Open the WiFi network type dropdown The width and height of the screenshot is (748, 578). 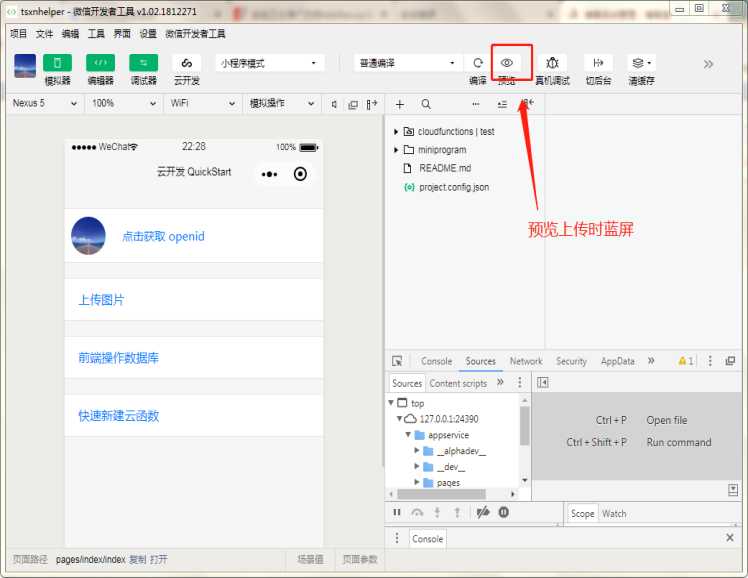(x=202, y=103)
